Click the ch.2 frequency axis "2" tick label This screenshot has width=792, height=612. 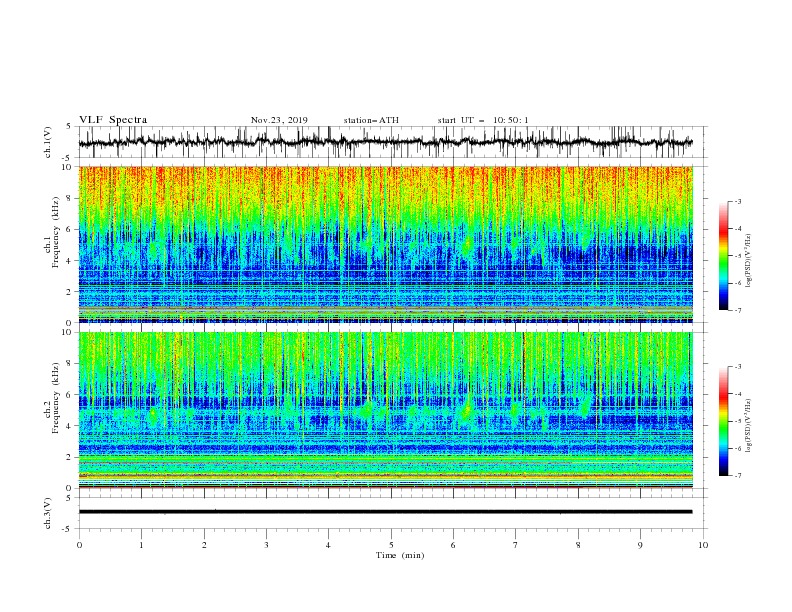70,457
